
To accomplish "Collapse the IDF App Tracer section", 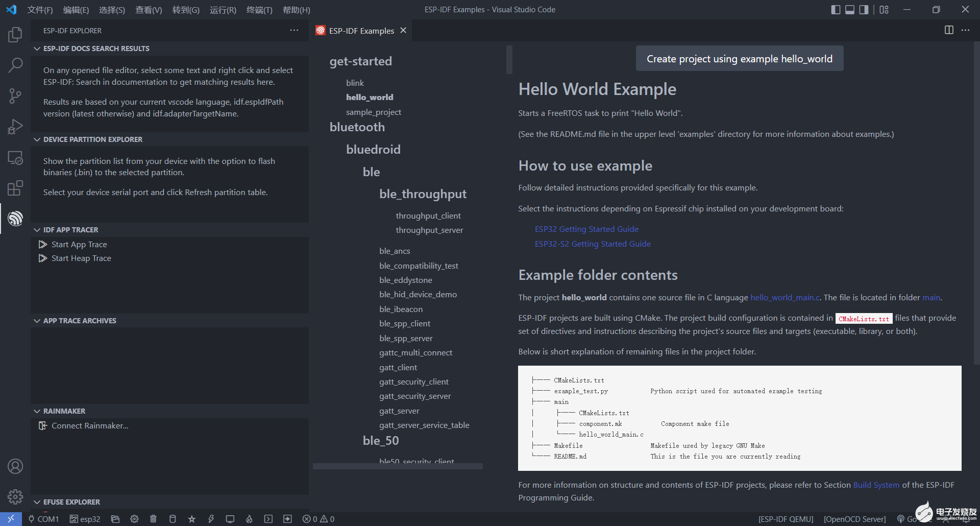I will 169,230.
